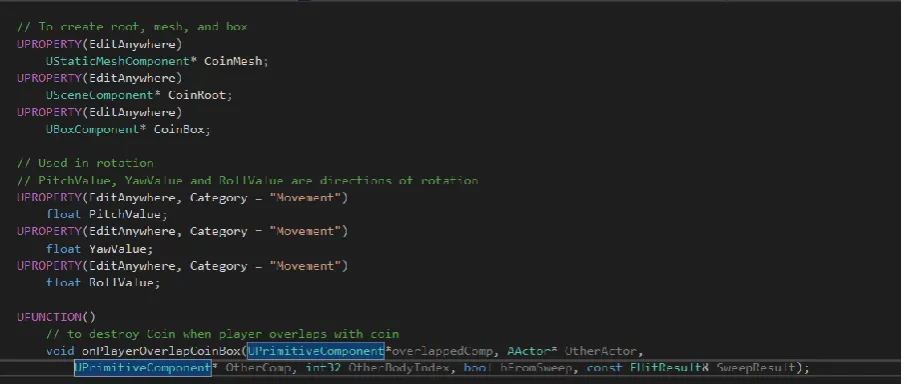Click the FHitResult parameter type
The height and width of the screenshot is (384, 911).
pyautogui.click(x=668, y=368)
